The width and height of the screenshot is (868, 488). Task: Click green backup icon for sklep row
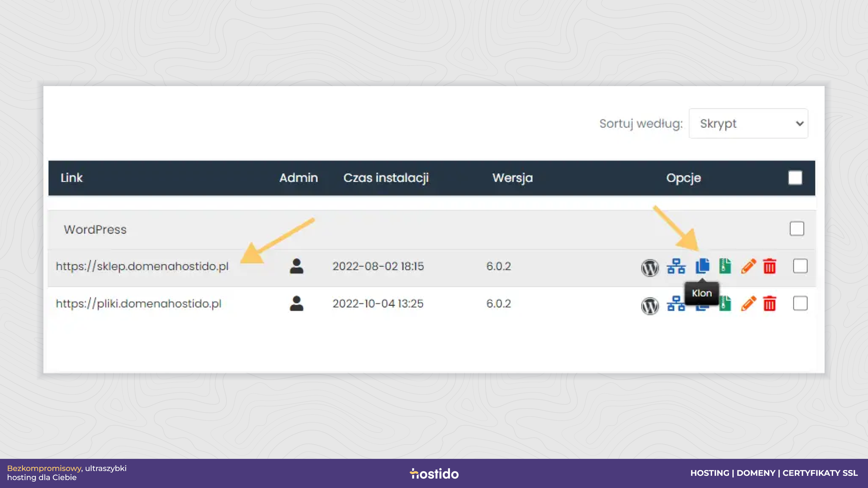(x=725, y=266)
